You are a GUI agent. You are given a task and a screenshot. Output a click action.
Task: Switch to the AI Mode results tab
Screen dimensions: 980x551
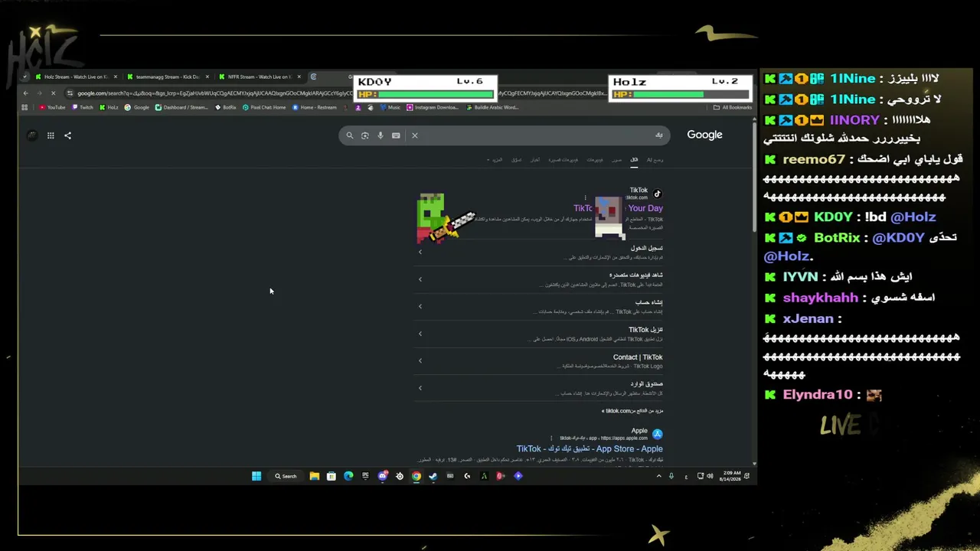click(x=655, y=160)
